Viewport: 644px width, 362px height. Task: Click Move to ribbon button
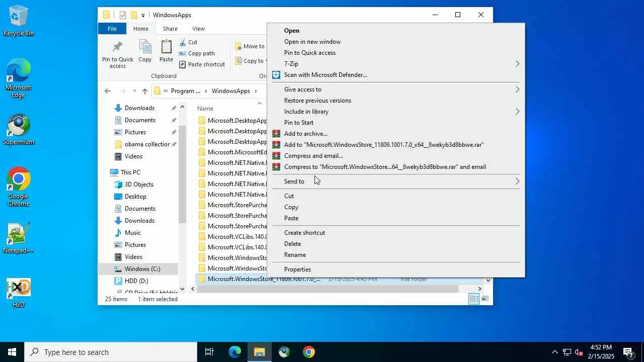[x=250, y=46]
